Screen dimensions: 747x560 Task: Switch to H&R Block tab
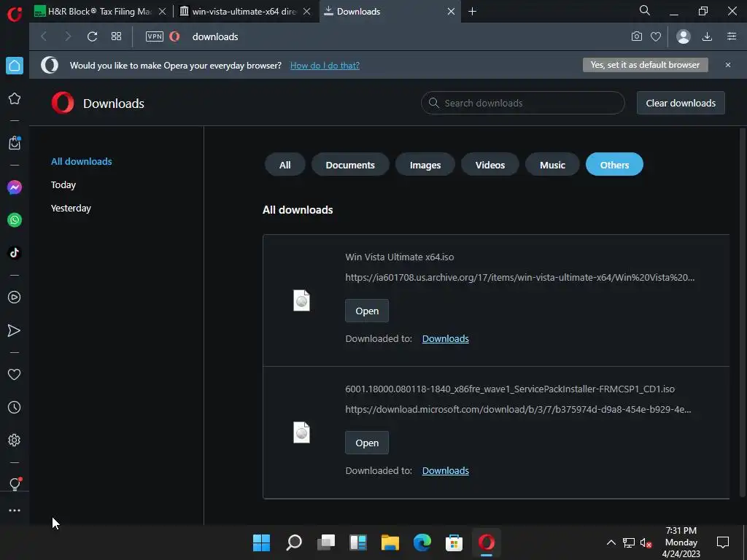point(99,12)
